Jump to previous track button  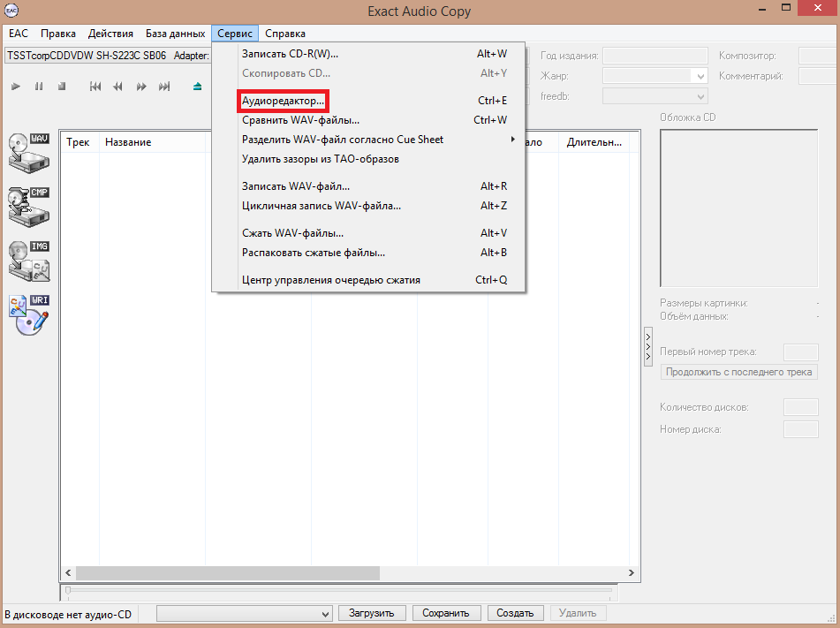[95, 87]
